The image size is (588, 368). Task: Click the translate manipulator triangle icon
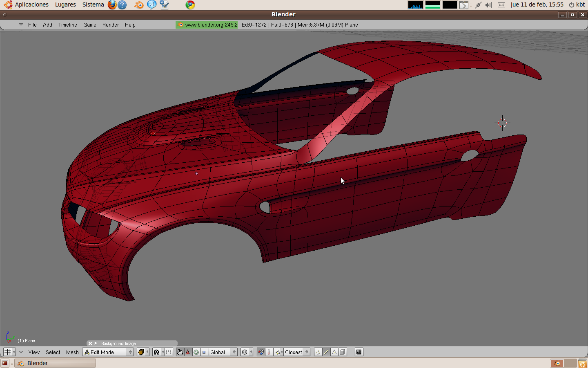point(188,352)
